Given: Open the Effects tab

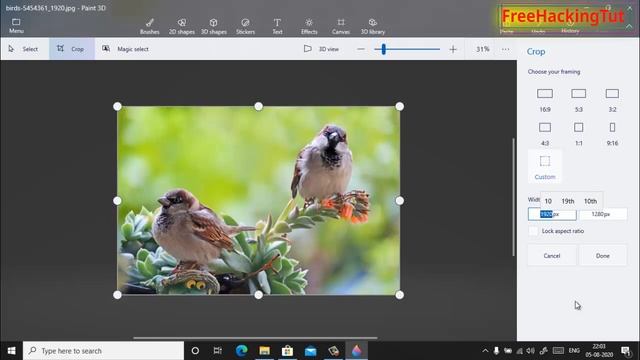Looking at the screenshot, I should [309, 26].
